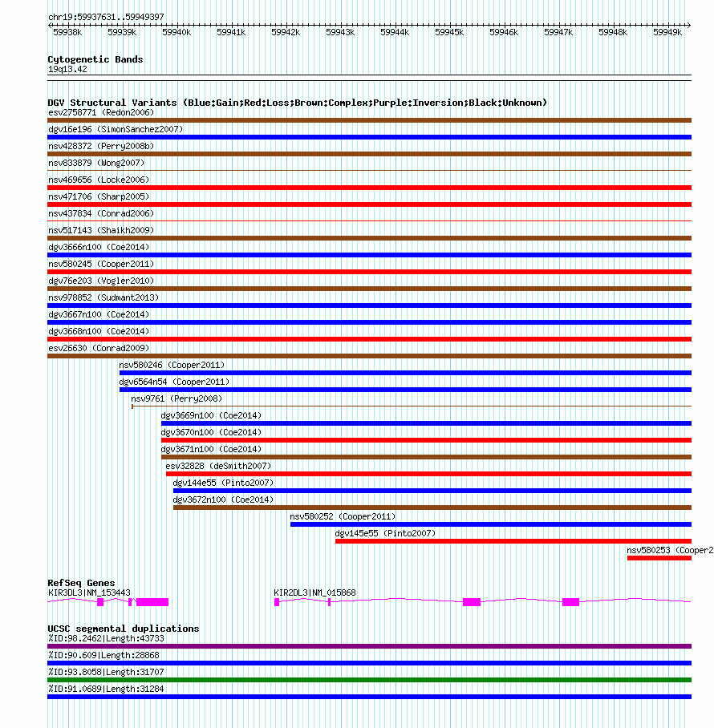Image resolution: width=714 pixels, height=728 pixels.
Task: Click the first KIR2DL3 exon block
Action: pyautogui.click(x=277, y=602)
